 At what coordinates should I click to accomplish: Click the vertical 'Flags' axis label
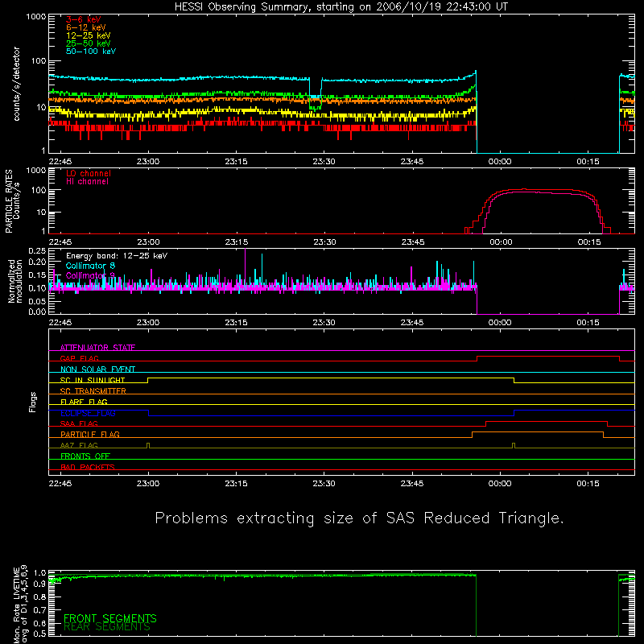click(32, 402)
